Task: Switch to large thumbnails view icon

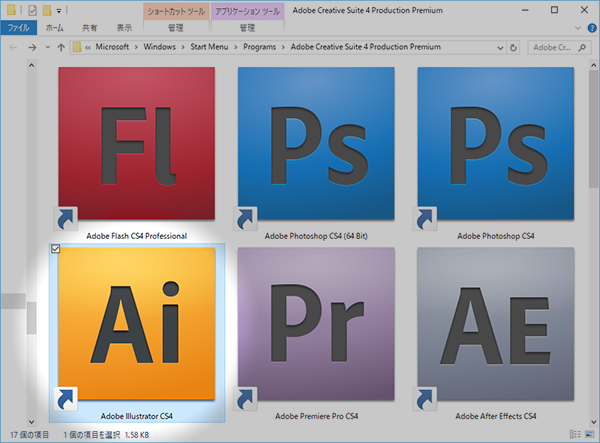Action: (x=590, y=434)
